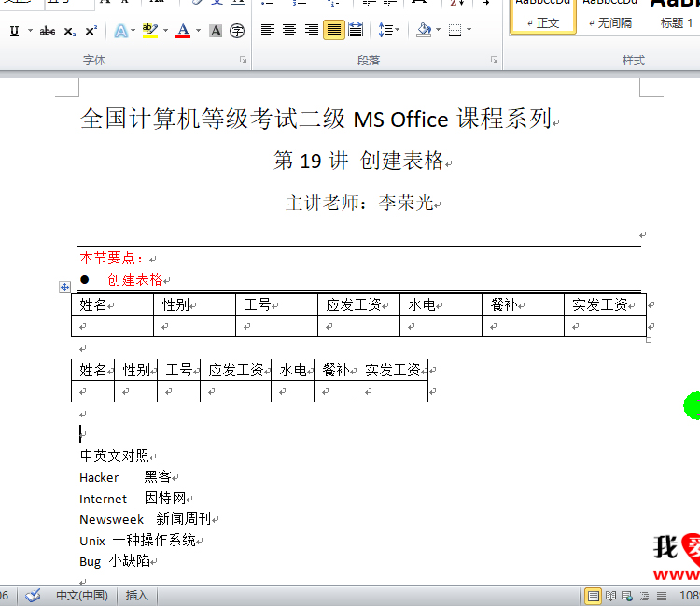700x606 pixels.
Task: Click title 全国计算机等级考试二级 MS Office 课程系列
Action: [315, 119]
